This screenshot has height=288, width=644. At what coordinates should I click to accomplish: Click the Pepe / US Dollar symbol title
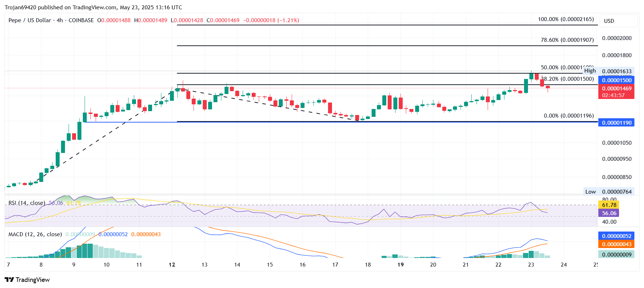[30, 20]
